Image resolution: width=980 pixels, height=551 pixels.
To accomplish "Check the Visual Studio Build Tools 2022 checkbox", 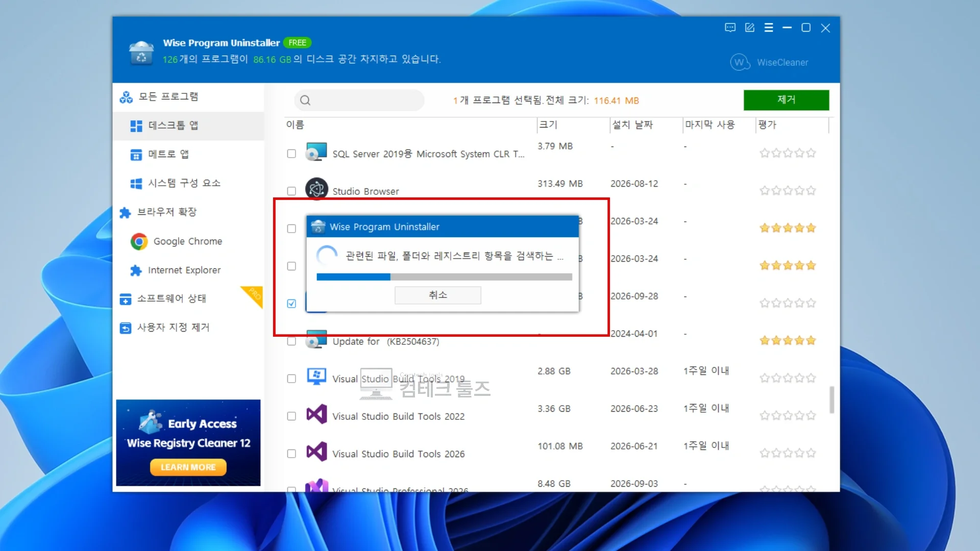I will click(291, 416).
